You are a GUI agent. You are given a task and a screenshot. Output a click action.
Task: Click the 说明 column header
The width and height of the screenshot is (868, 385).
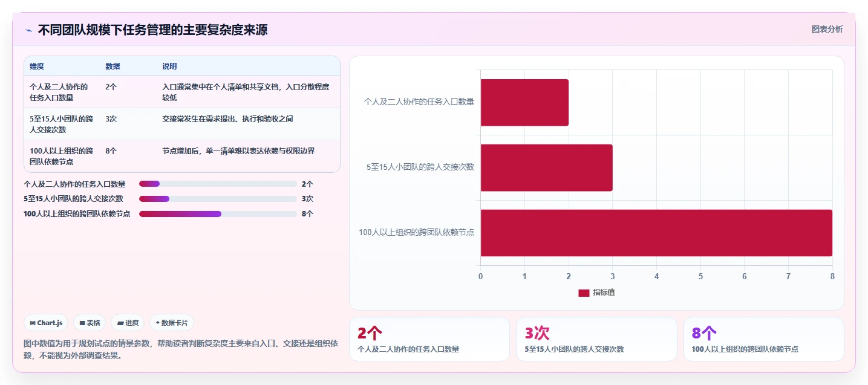(169, 66)
